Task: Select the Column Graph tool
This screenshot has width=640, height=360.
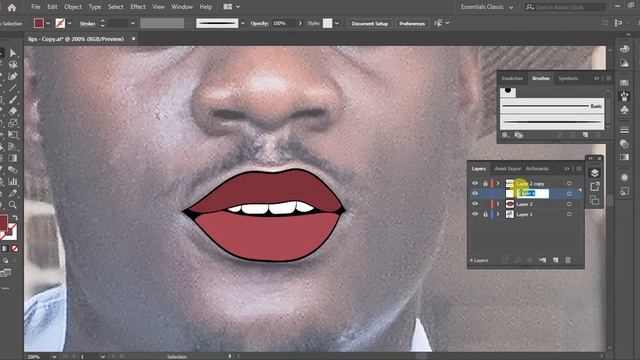Action: pyautogui.click(x=13, y=181)
